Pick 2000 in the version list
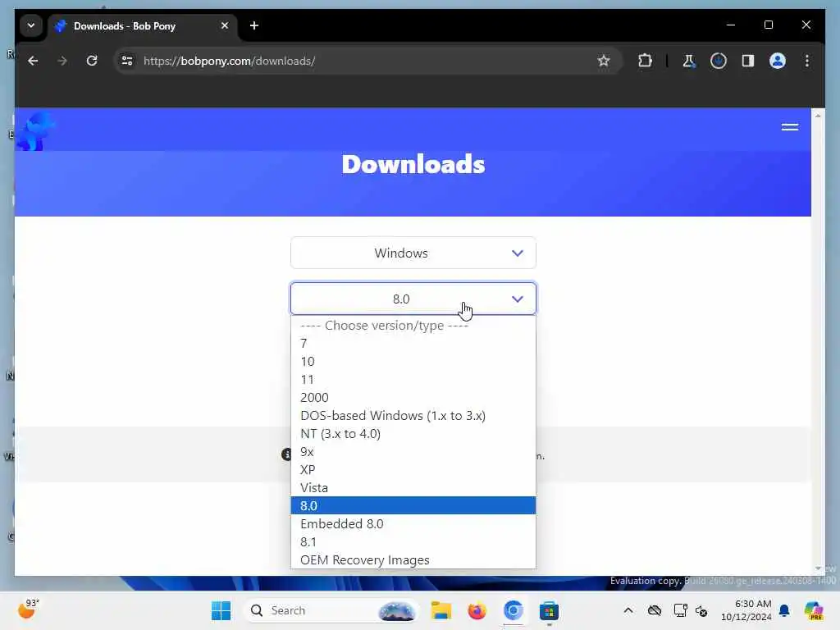Viewport: 840px width, 630px height. tap(413, 398)
